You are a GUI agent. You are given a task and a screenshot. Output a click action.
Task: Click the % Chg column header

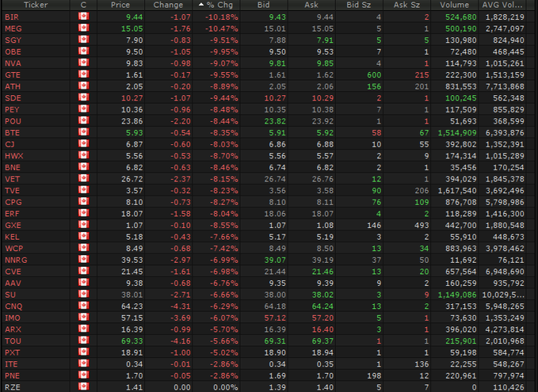(x=219, y=5)
